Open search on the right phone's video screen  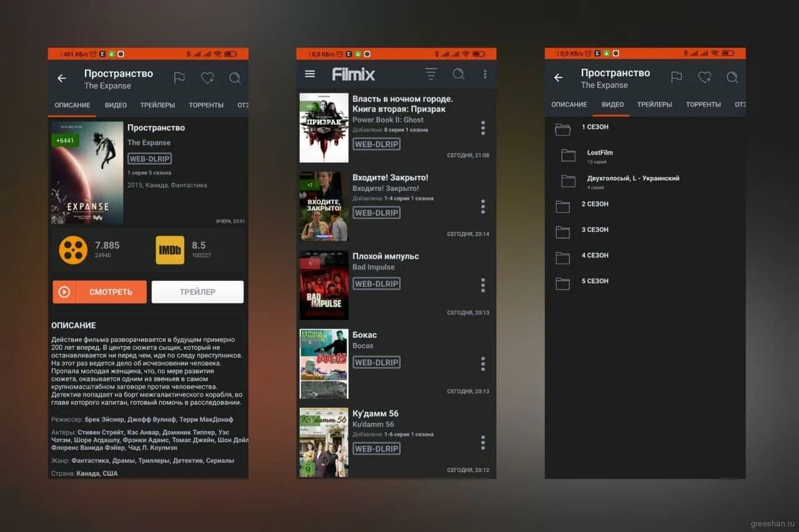732,77
